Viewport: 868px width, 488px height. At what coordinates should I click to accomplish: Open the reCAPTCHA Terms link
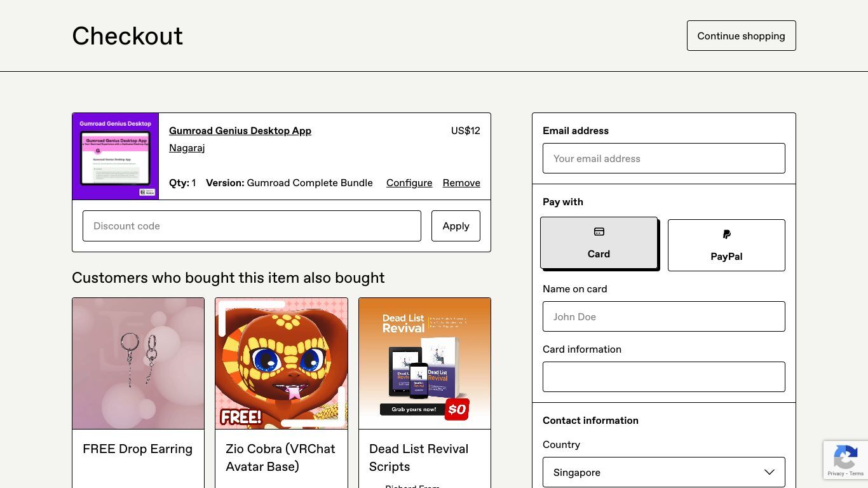pyautogui.click(x=857, y=473)
